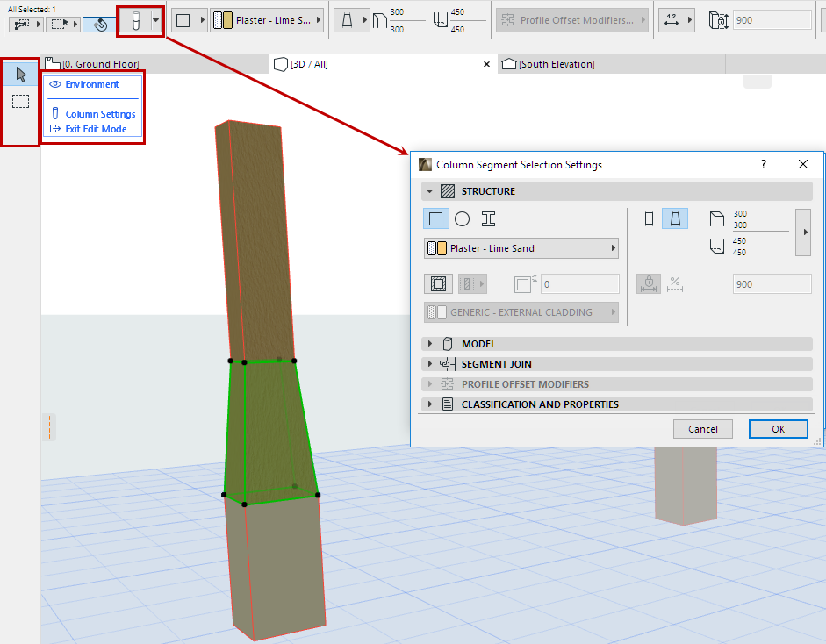Enable the uniform column segment shape
Screen dimensions: 826x644
(x=650, y=218)
